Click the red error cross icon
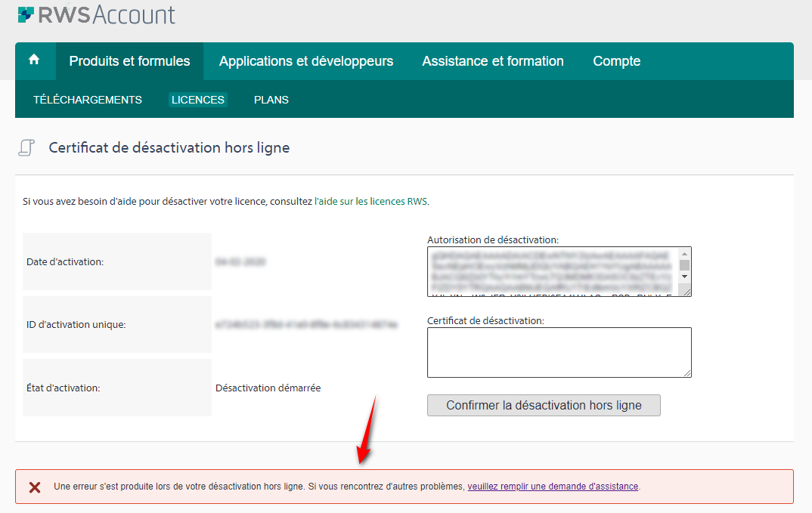This screenshot has width=812, height=513. pos(35,486)
